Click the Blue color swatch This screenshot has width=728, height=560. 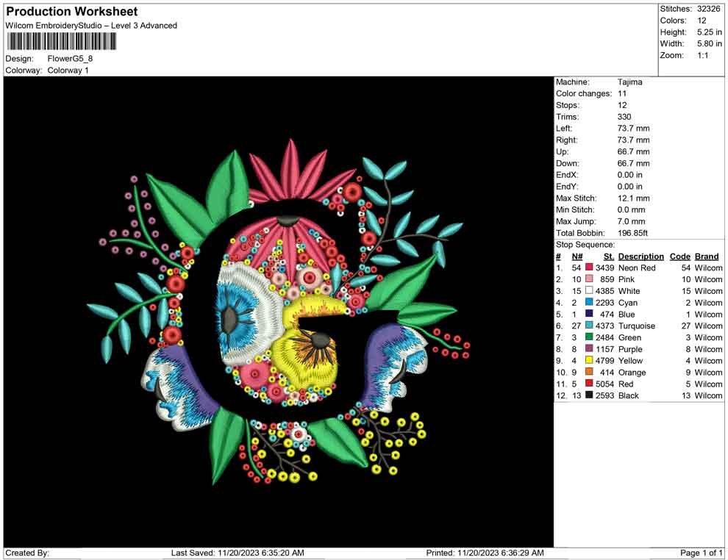pyautogui.click(x=589, y=314)
